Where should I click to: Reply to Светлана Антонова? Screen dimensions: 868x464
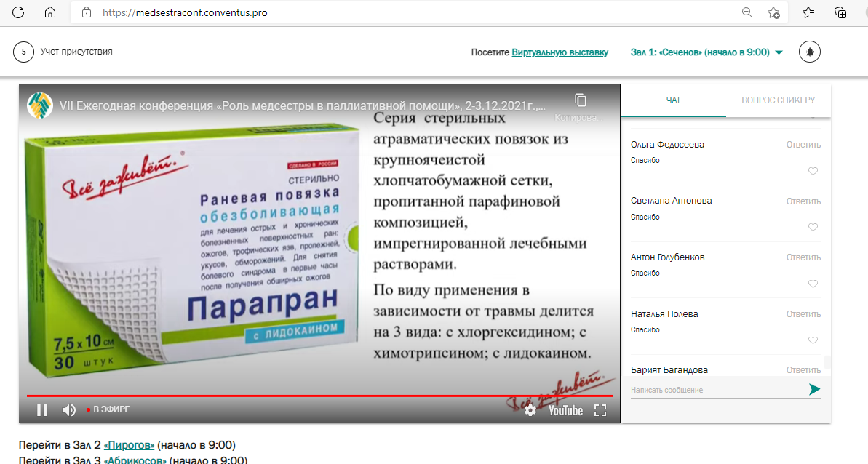(803, 201)
